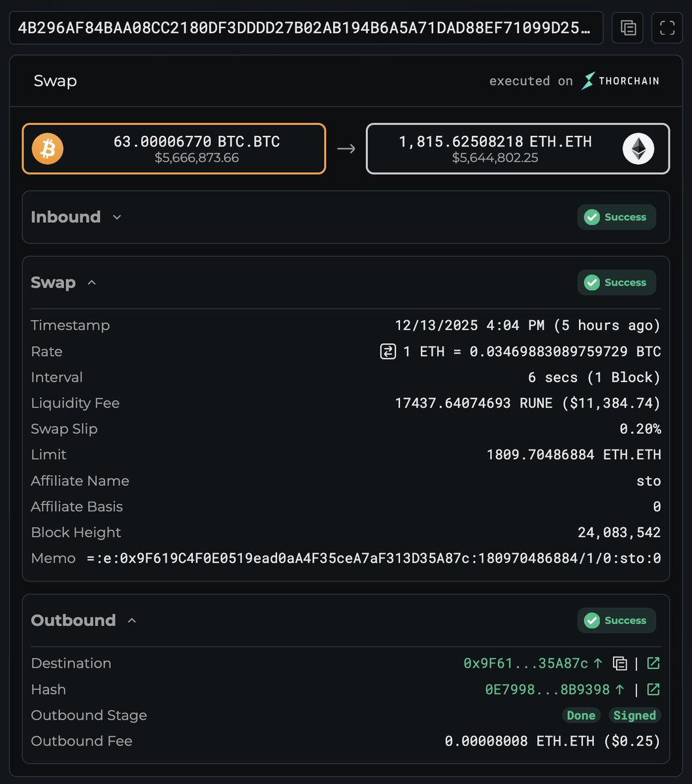Screen dimensions: 692x784
Task: Click the Swap Success status badge
Action: [616, 282]
